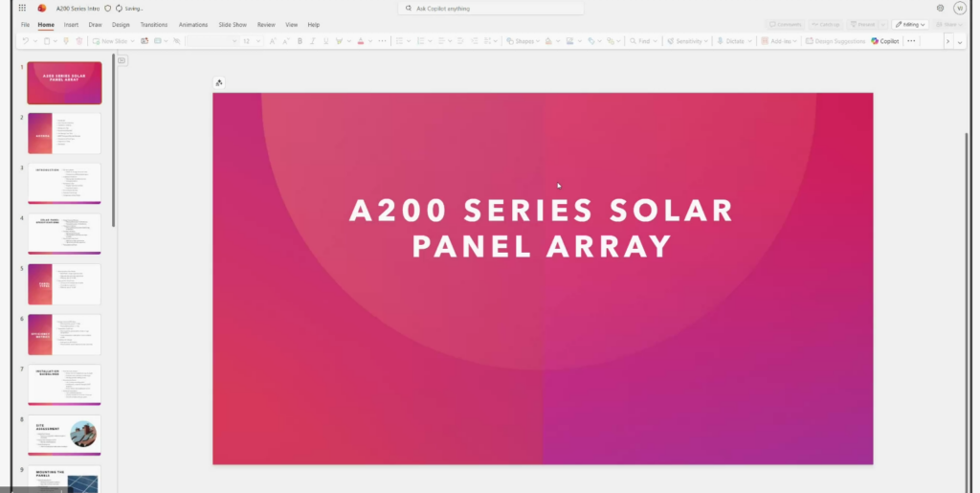This screenshot has width=980, height=493.
Task: Decrease font size with shrink icon
Action: pos(285,41)
